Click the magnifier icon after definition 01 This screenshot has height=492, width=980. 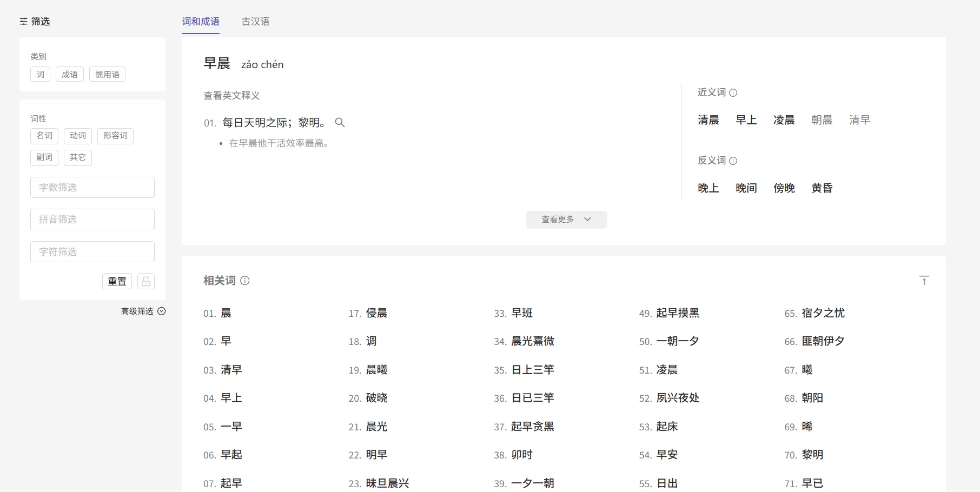(340, 123)
